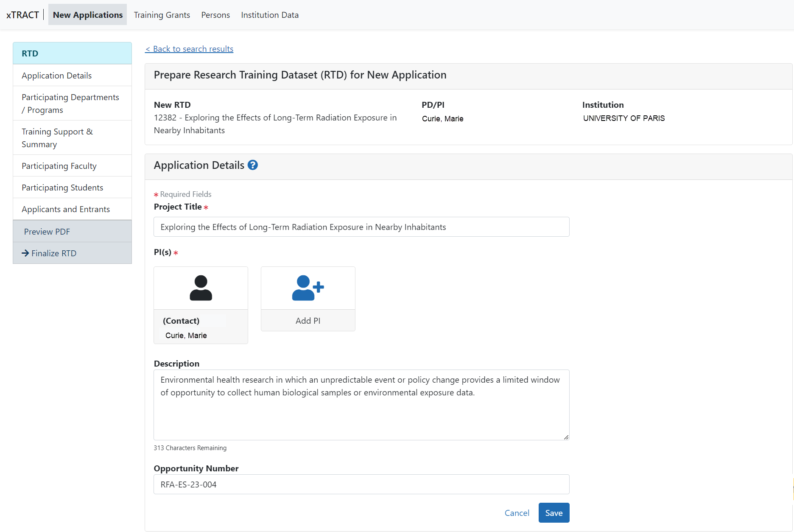
Task: Click Back to search results link
Action: pos(189,49)
